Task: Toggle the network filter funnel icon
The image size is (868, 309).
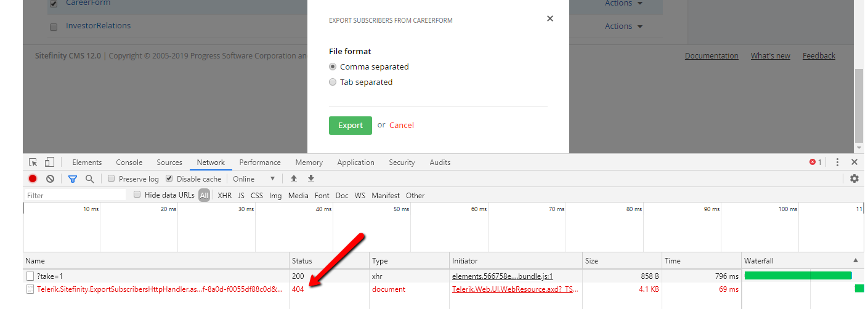Action: tap(73, 179)
